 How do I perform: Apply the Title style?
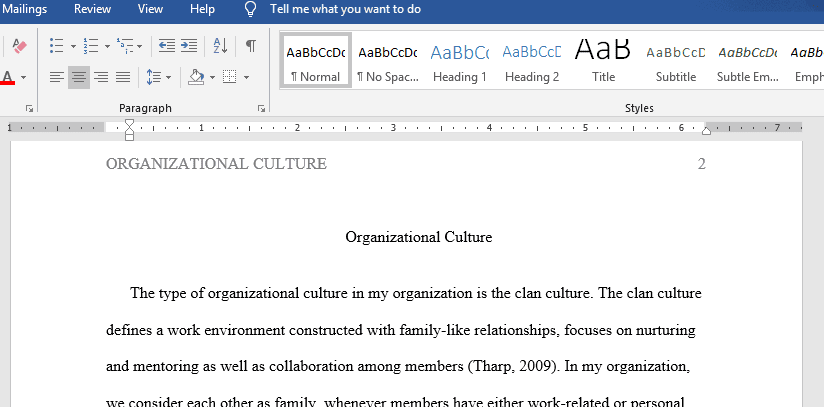pyautogui.click(x=603, y=59)
